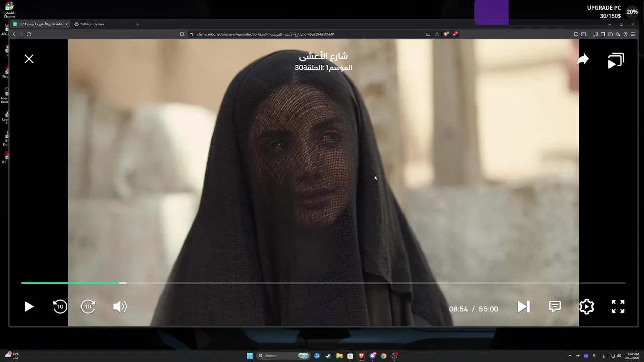Open the Leo AI icon in toolbar
Image resolution: width=644 pixels, height=362 pixels.
pyautogui.click(x=618, y=34)
